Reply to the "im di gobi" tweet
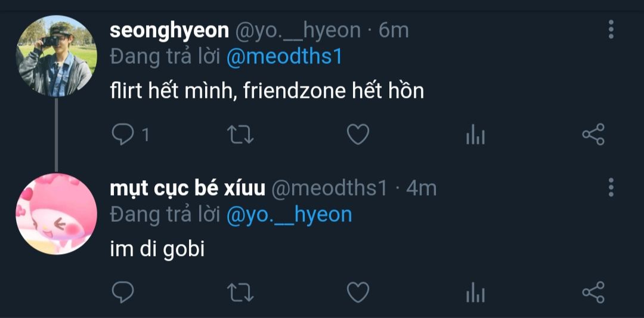 123,292
